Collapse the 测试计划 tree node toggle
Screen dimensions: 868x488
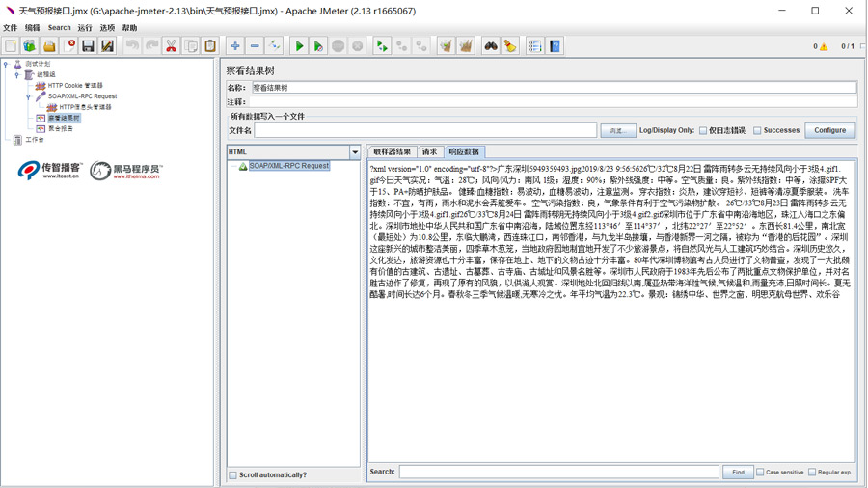tap(6, 65)
